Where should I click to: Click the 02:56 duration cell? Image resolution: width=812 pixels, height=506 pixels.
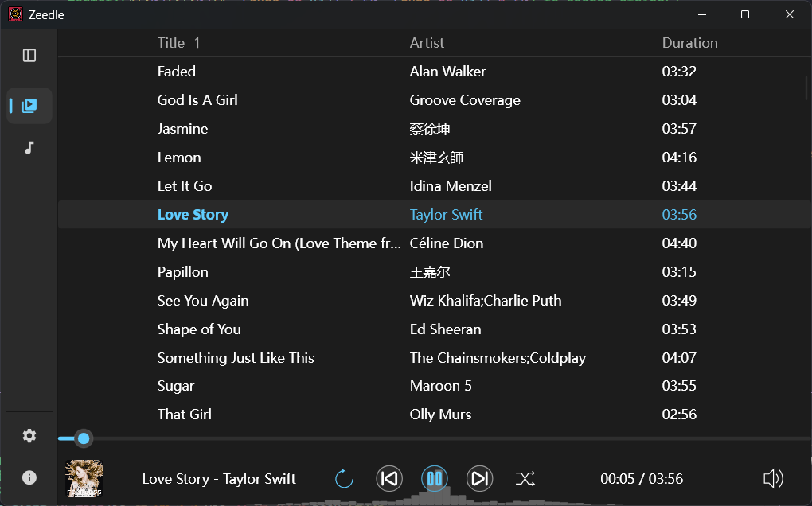[x=679, y=415]
